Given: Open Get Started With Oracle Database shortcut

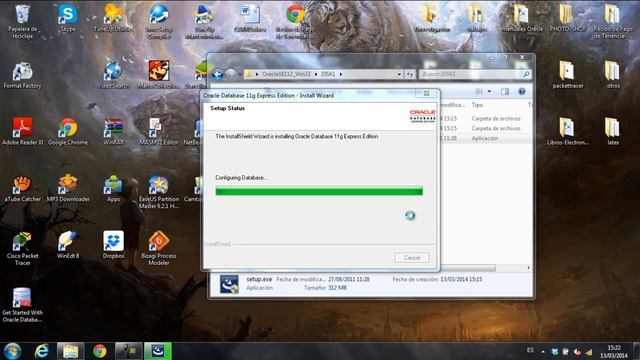Looking at the screenshot, I should pos(22,305).
